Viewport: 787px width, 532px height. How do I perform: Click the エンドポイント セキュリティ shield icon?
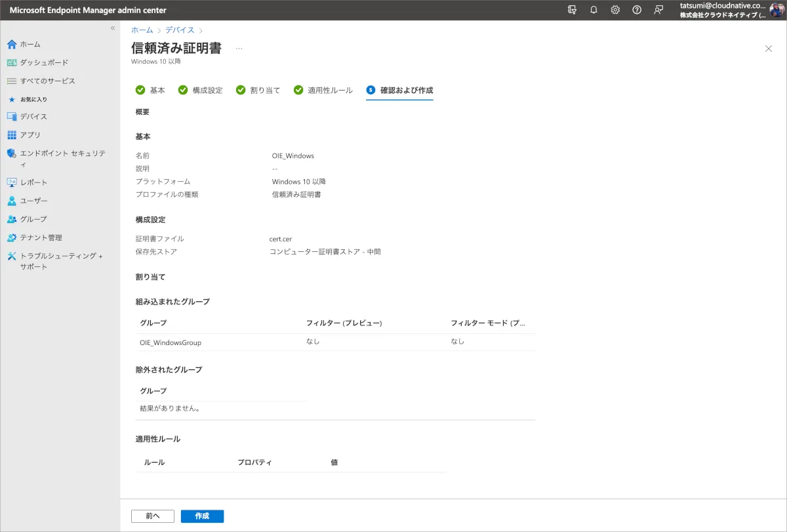(12, 153)
